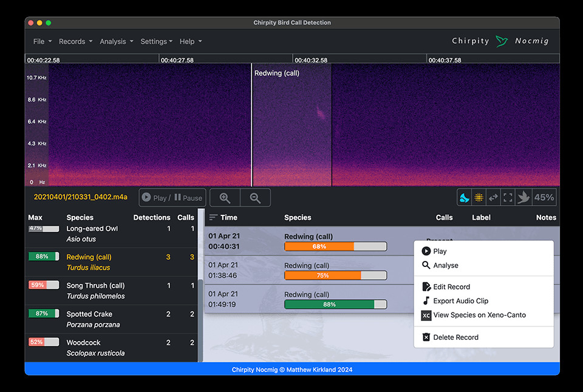583x392 pixels.
Task: Click the 87% Spotted Crake confidence bar
Action: pos(44,314)
